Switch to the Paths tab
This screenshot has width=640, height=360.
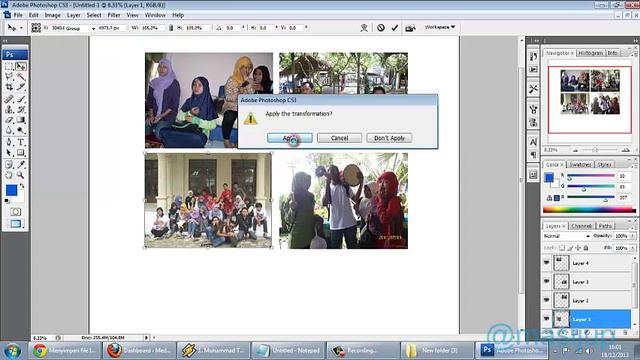605,226
